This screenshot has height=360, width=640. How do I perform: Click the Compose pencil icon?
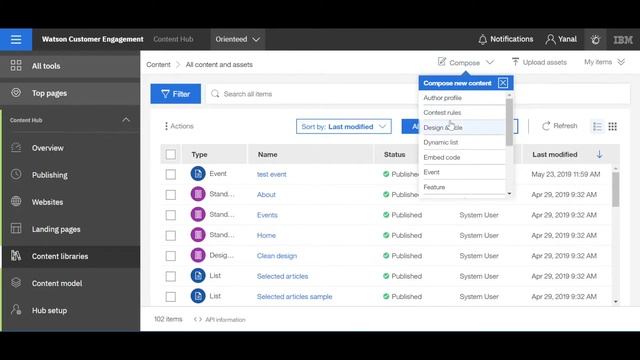coord(442,62)
